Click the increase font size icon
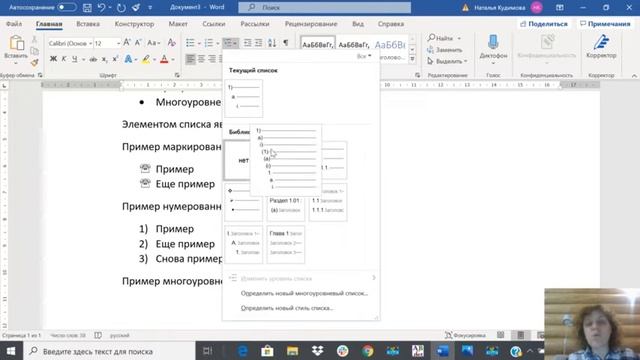Viewport: 640px width, 360px height. (x=127, y=43)
